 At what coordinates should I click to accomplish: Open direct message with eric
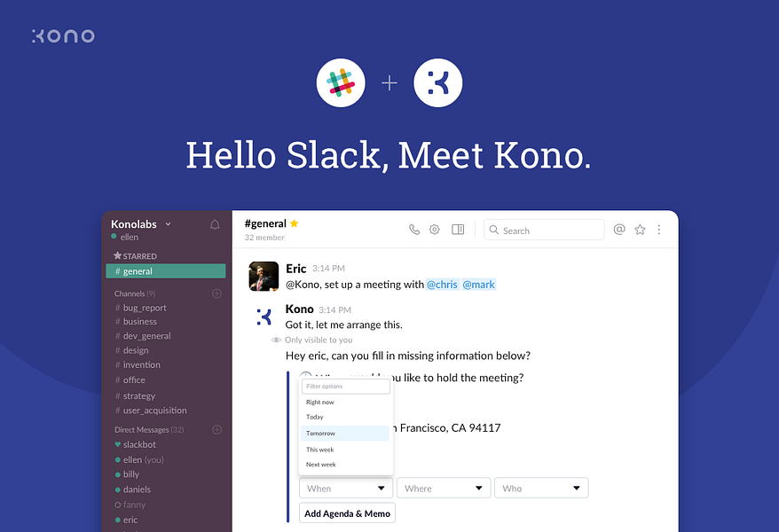(126, 520)
